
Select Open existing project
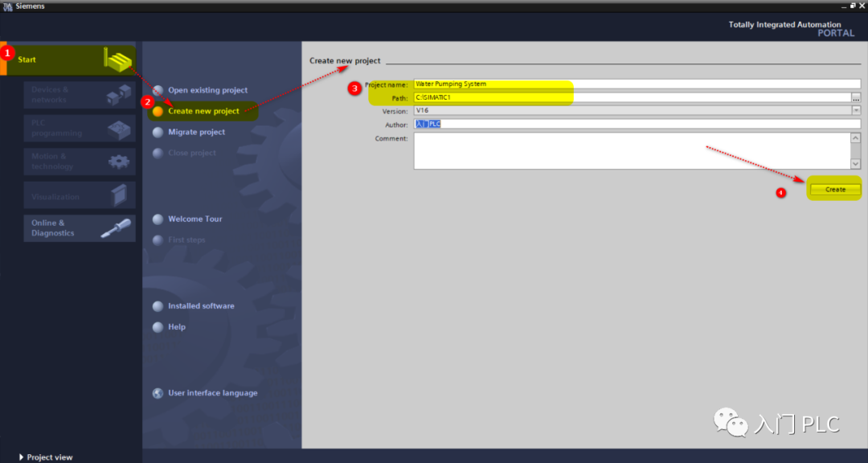pyautogui.click(x=207, y=90)
